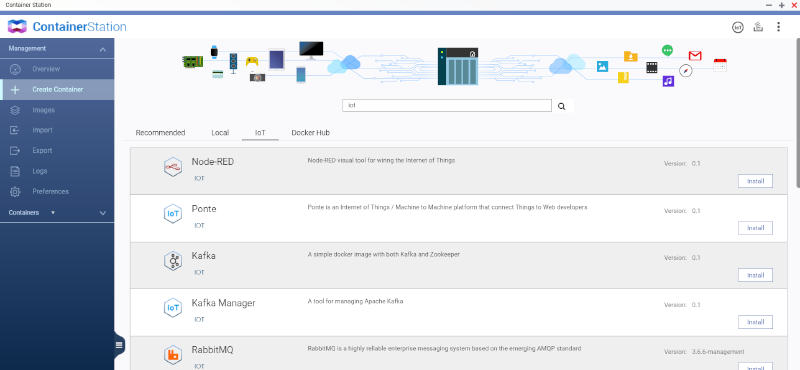Click the Kafka Manager title text
Image resolution: width=800 pixels, height=370 pixels.
coord(223,303)
